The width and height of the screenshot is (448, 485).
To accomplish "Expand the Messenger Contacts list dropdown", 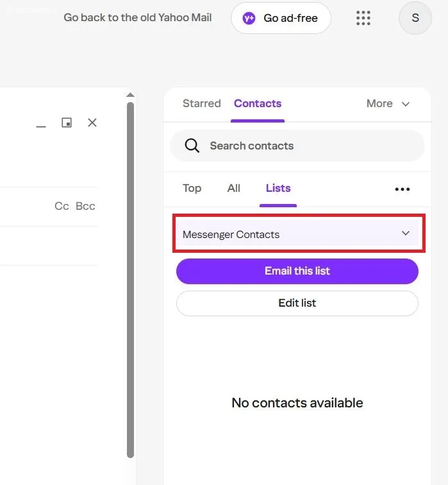I will pyautogui.click(x=405, y=234).
